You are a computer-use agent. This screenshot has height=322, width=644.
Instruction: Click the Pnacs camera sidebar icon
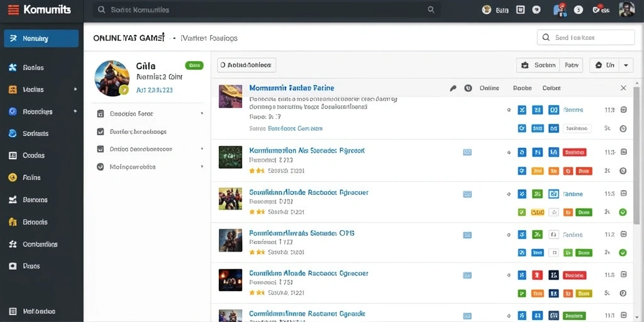click(13, 266)
